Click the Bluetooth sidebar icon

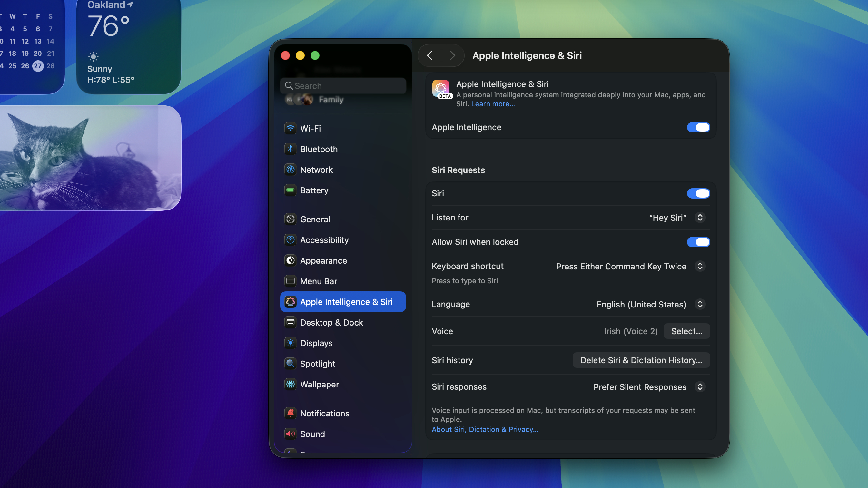[x=290, y=149]
